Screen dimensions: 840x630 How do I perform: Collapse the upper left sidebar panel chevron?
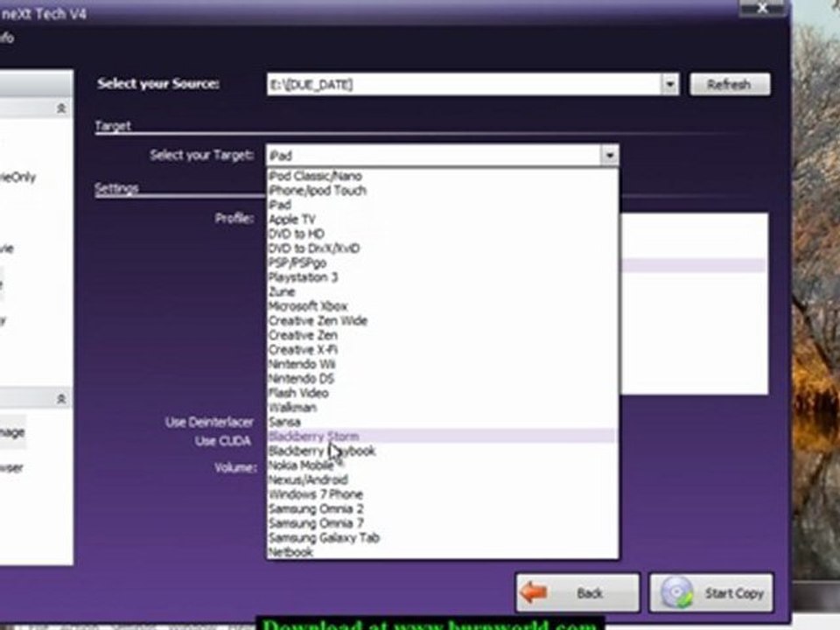(61, 108)
